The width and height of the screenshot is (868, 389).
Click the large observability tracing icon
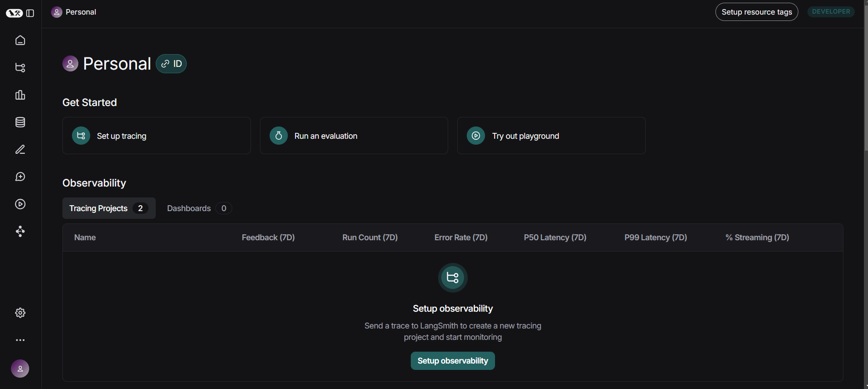pyautogui.click(x=453, y=278)
